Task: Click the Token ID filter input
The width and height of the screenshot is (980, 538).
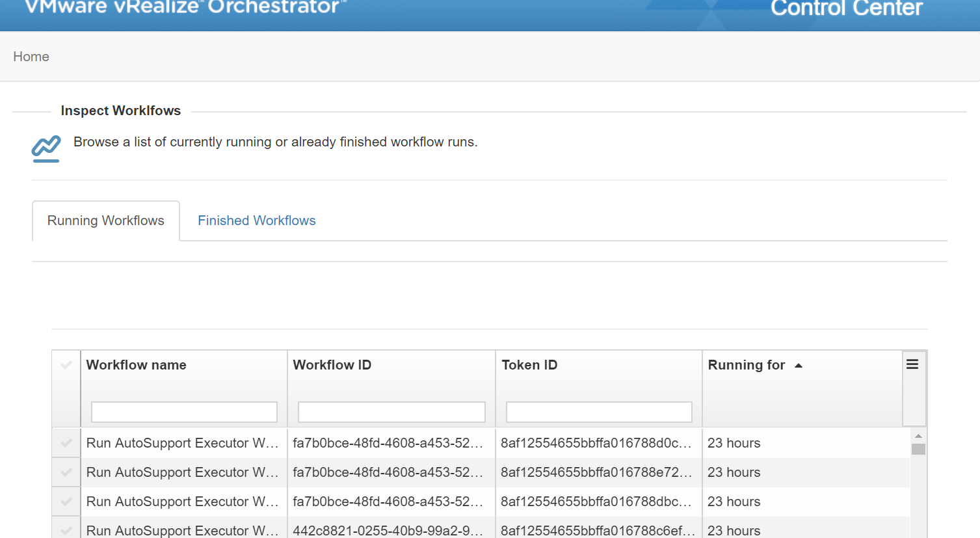Action: point(598,412)
